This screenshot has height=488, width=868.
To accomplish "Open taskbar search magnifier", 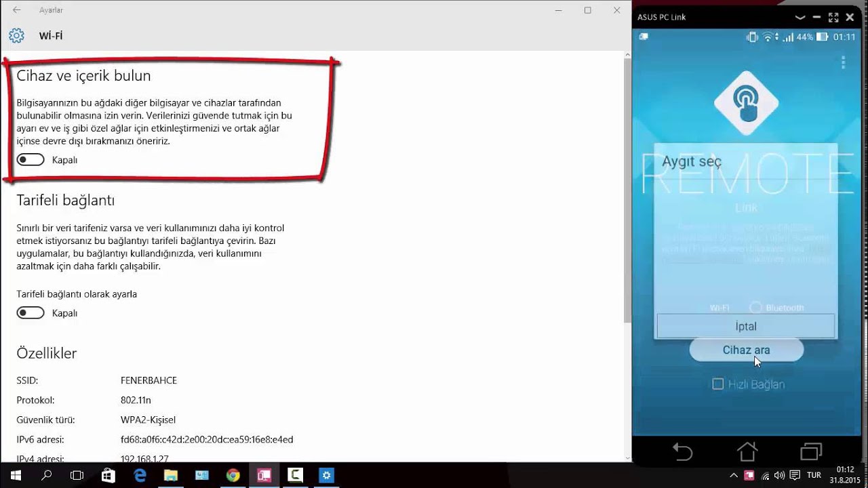I will [47, 475].
